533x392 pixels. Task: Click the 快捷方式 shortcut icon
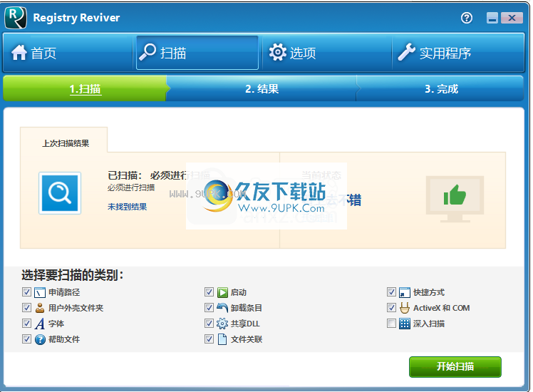pyautogui.click(x=405, y=292)
